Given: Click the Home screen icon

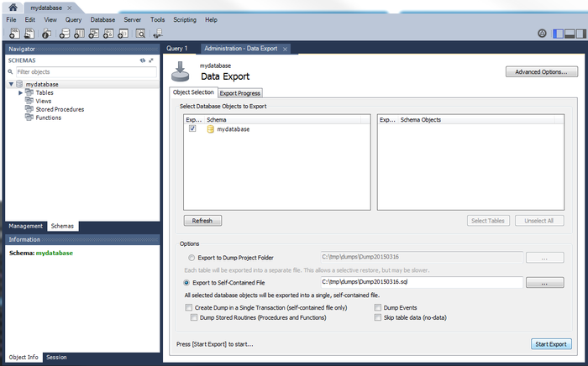Looking at the screenshot, I should click(13, 7).
